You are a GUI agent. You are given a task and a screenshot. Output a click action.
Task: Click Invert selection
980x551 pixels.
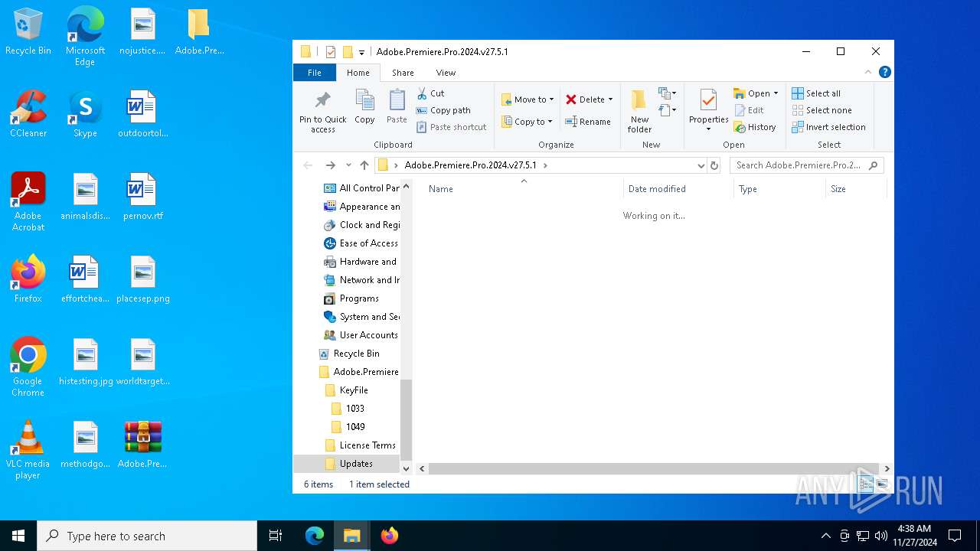point(828,127)
